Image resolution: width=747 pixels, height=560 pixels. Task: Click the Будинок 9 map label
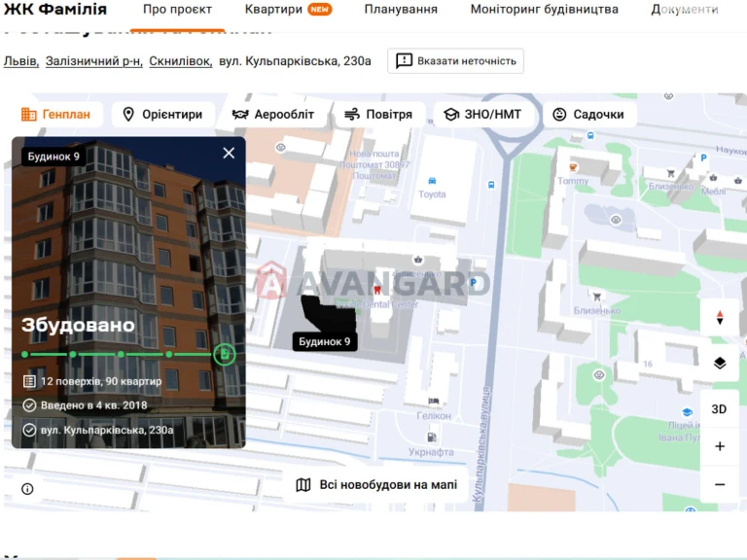pos(325,341)
